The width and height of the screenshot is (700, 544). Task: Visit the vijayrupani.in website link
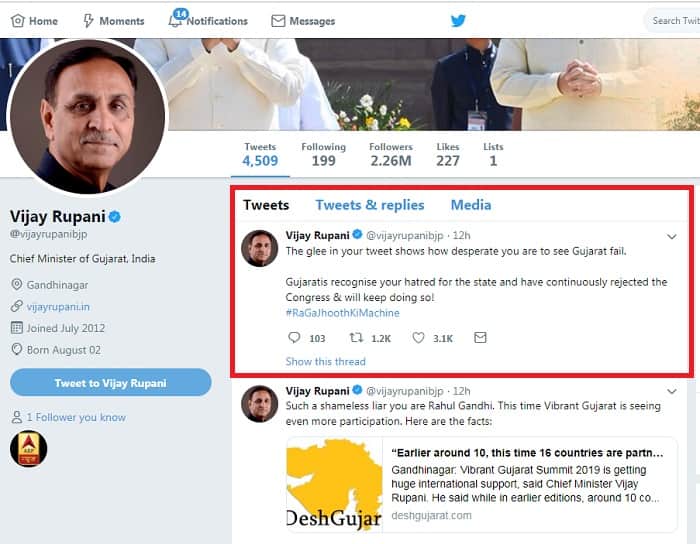[x=58, y=307]
